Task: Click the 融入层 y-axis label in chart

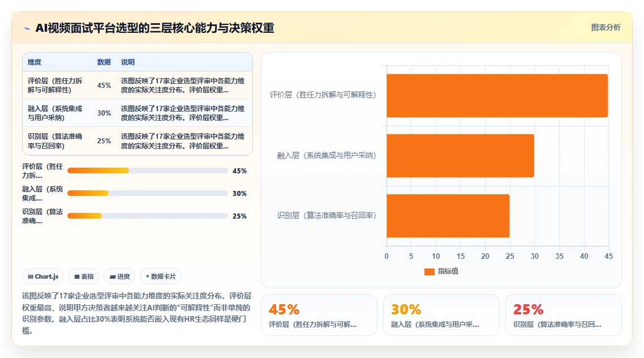Action: (x=327, y=155)
